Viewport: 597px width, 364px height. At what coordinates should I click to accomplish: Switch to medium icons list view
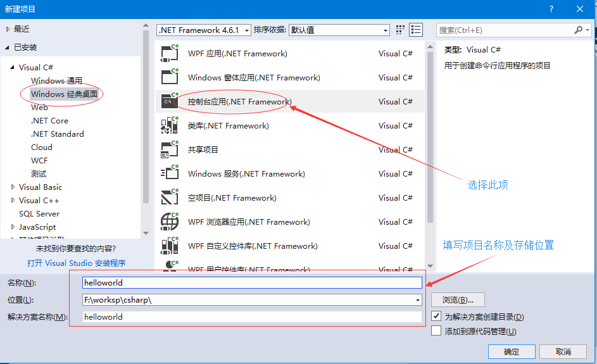click(x=416, y=30)
